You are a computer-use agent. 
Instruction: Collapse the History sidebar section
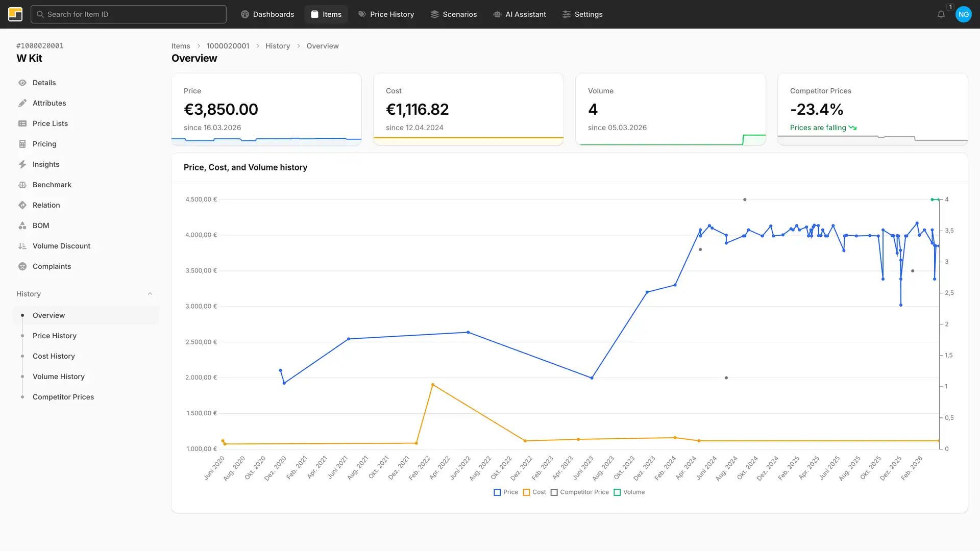click(150, 293)
